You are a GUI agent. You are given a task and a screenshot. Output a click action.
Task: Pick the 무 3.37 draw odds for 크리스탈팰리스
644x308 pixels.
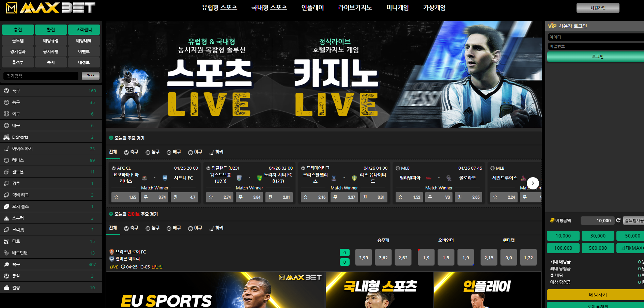(x=344, y=197)
